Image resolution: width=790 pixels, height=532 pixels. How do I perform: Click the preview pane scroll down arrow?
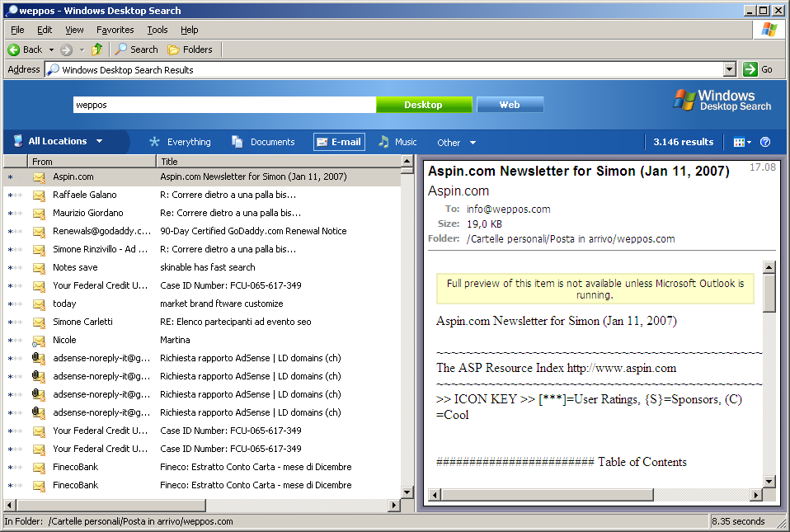pyautogui.click(x=769, y=482)
